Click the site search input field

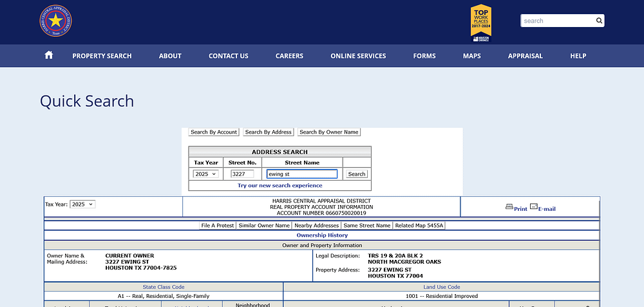click(557, 21)
